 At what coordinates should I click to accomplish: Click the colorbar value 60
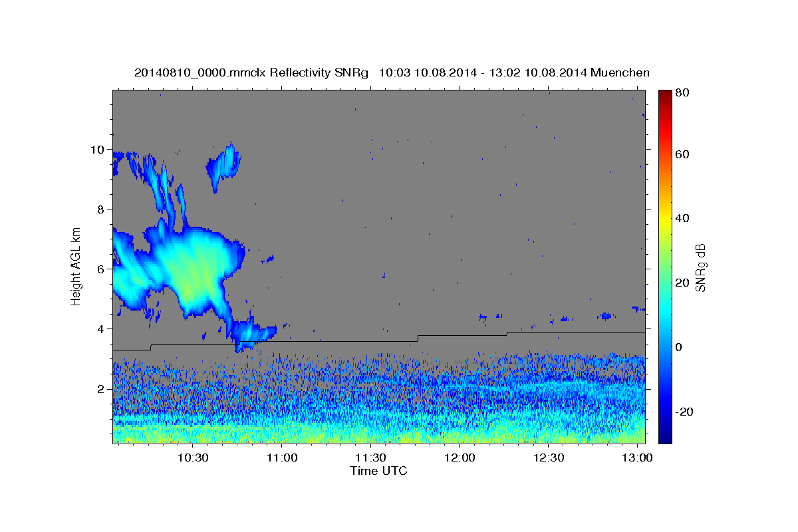click(683, 154)
